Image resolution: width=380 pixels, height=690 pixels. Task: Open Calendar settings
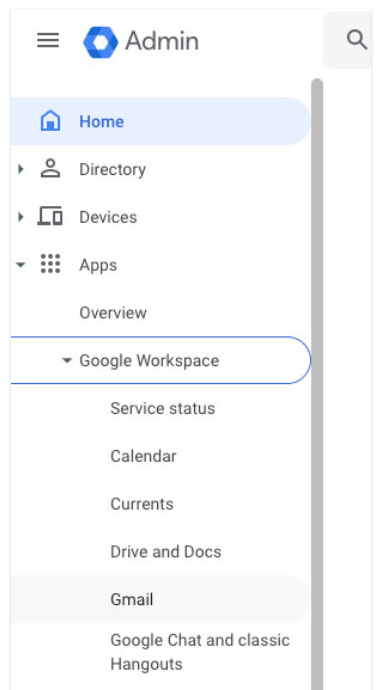point(143,456)
